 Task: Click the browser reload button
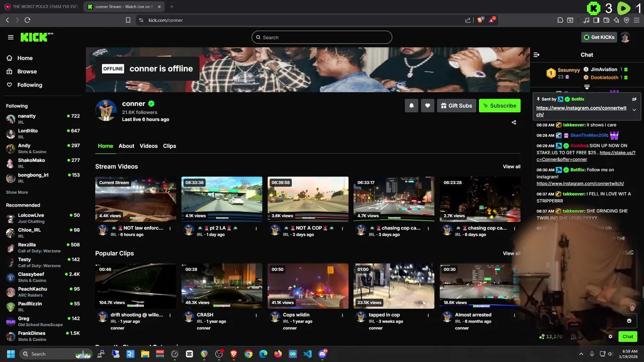27,20
